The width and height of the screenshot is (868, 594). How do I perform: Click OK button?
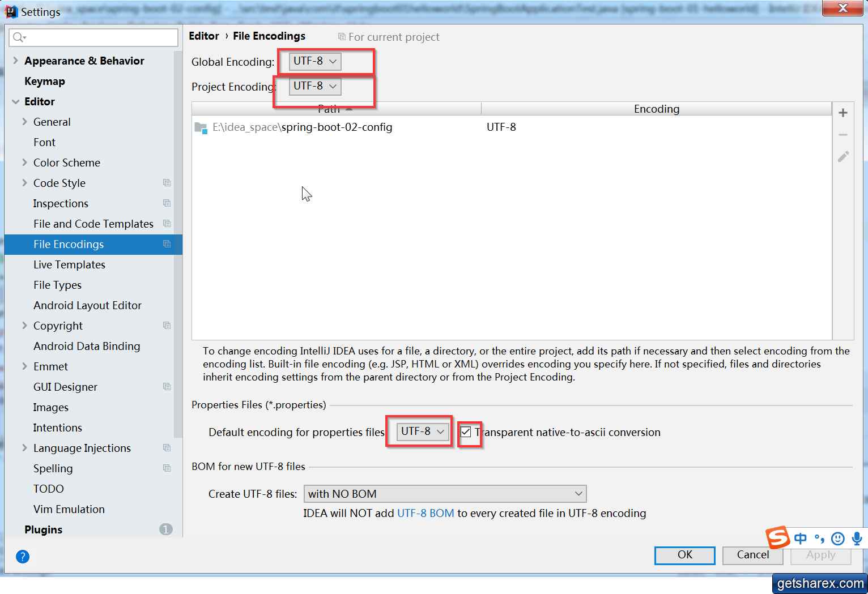685,555
